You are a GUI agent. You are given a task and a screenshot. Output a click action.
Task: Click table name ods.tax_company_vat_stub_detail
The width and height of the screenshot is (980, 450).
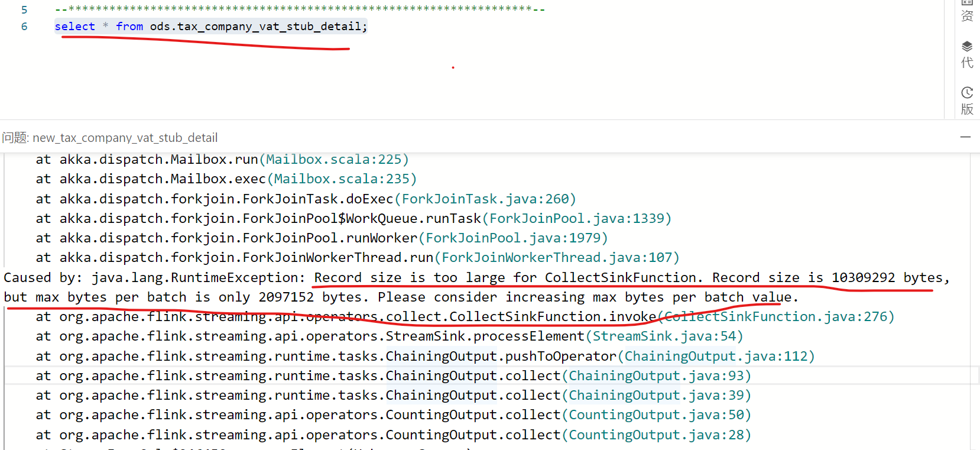pyautogui.click(x=255, y=27)
